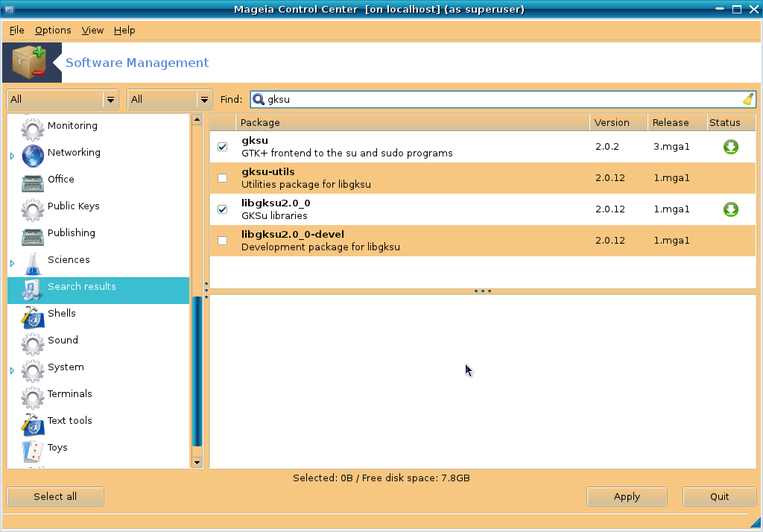Click the Terminals gear icon

33,397
